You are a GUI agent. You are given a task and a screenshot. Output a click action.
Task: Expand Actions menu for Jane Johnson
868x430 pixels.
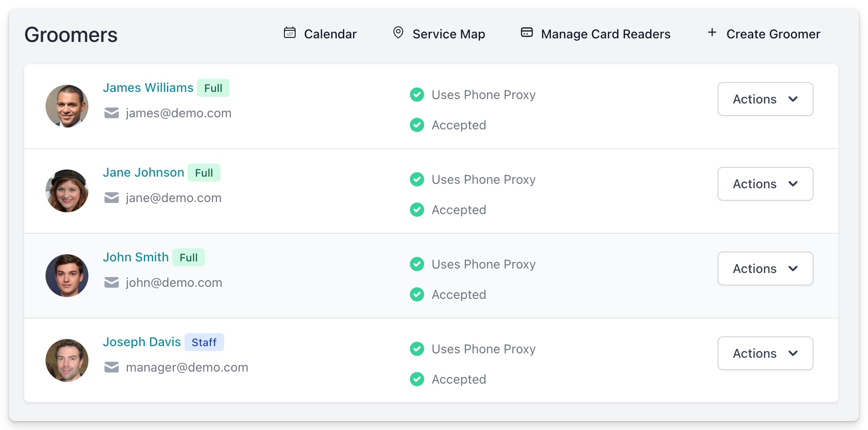click(x=765, y=184)
